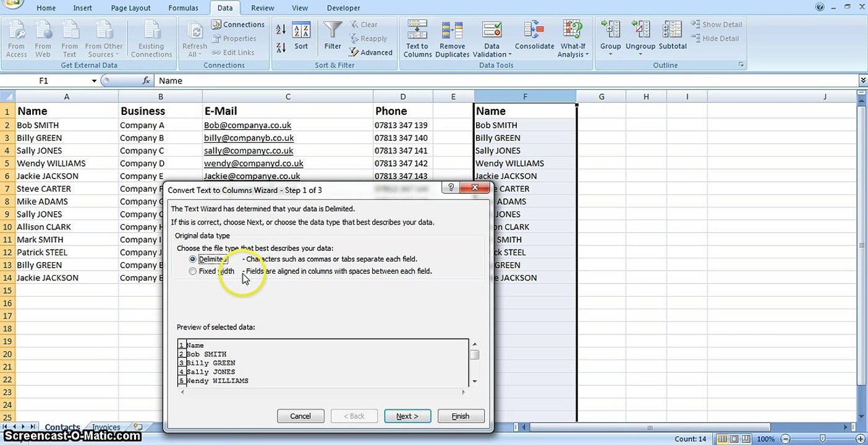Switch to the Invoices sheet tab
This screenshot has height=445, width=868.
click(106, 427)
